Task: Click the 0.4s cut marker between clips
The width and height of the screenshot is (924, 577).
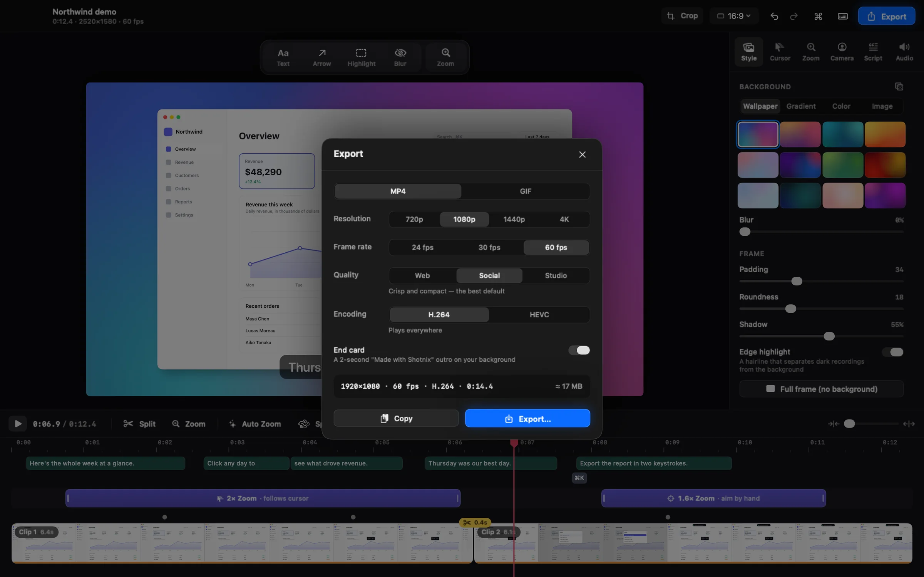Action: 475,522
